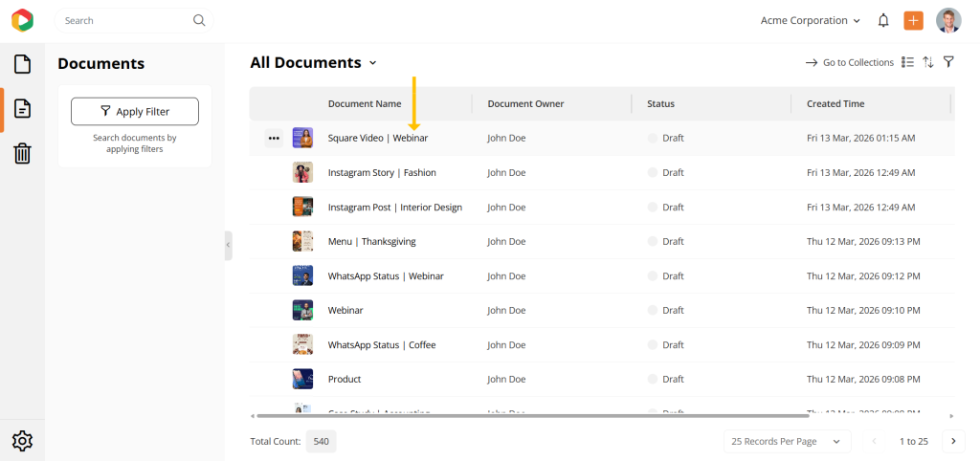The width and height of the screenshot is (980, 461).
Task: Switch the list view layout icon
Action: 907,62
